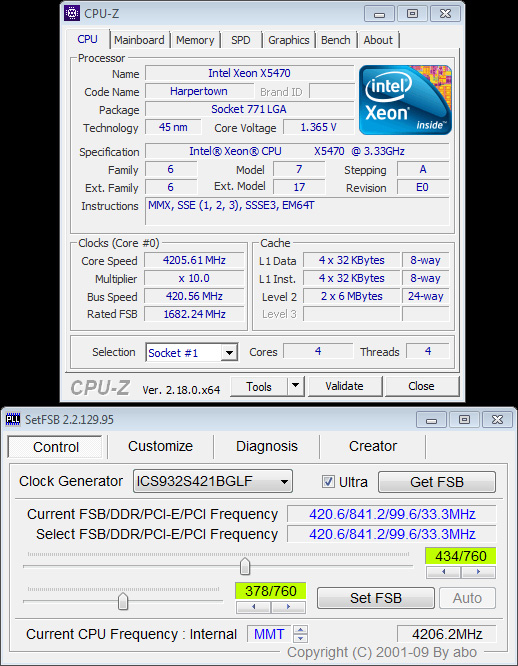Screen dimensions: 518x666
Task: Click the Core Speed value 4205.61 MHz
Action: [194, 260]
